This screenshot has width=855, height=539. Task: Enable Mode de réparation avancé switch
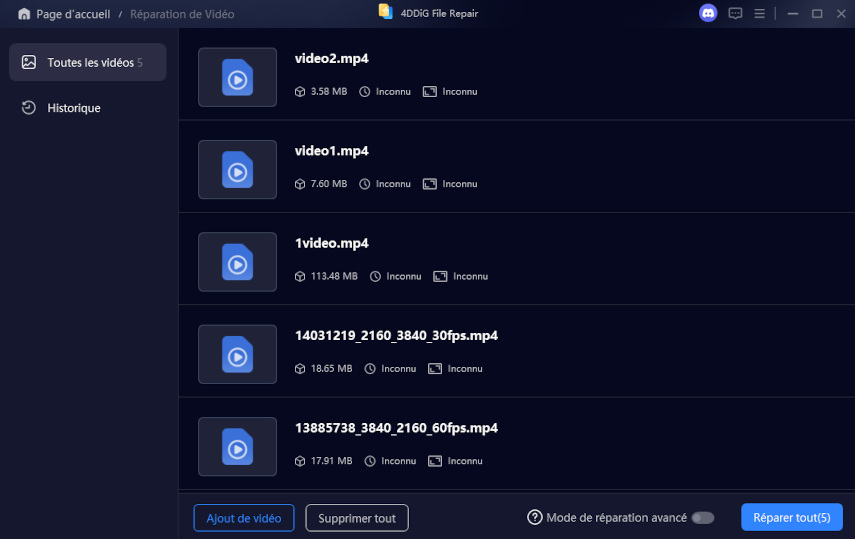click(x=703, y=518)
